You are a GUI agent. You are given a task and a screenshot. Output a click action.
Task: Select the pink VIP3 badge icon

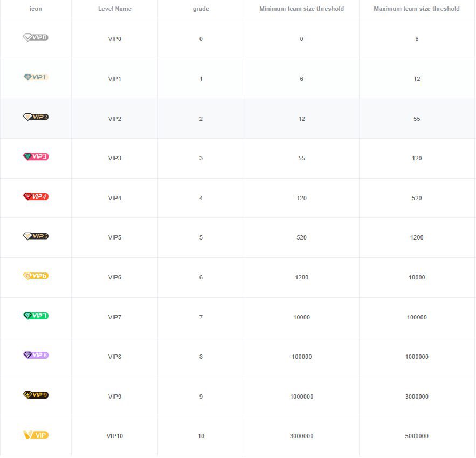pos(36,158)
